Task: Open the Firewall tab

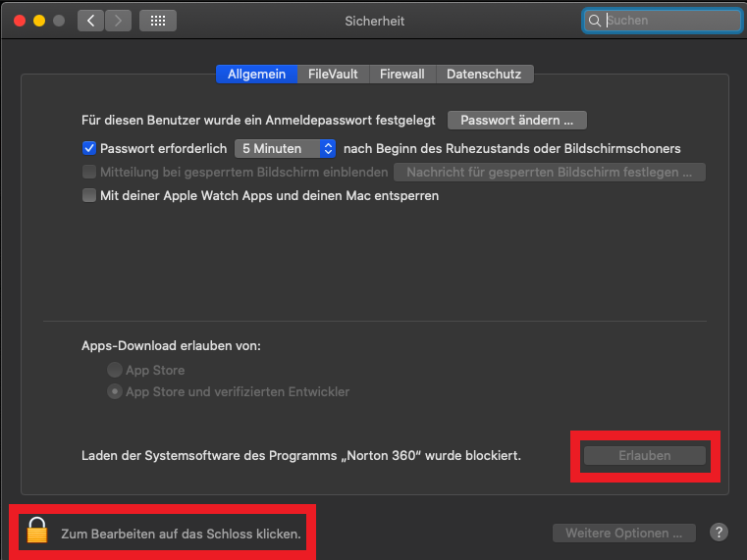Action: click(x=402, y=75)
